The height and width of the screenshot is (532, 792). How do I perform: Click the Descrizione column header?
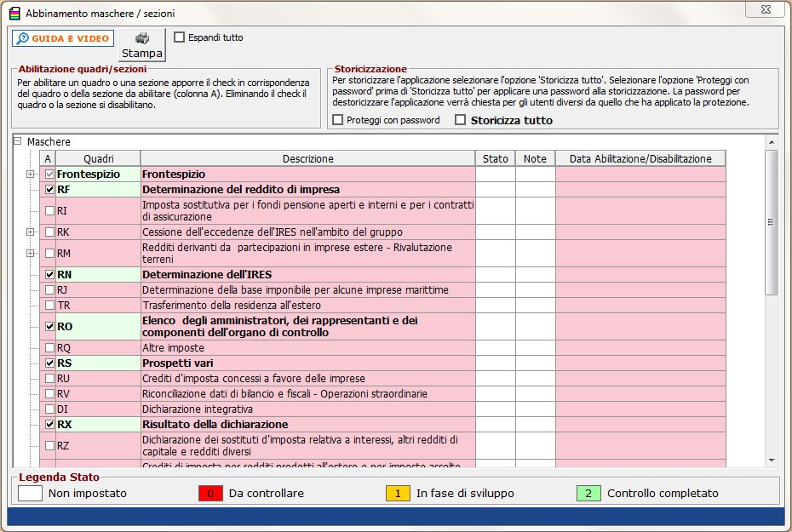click(x=308, y=158)
